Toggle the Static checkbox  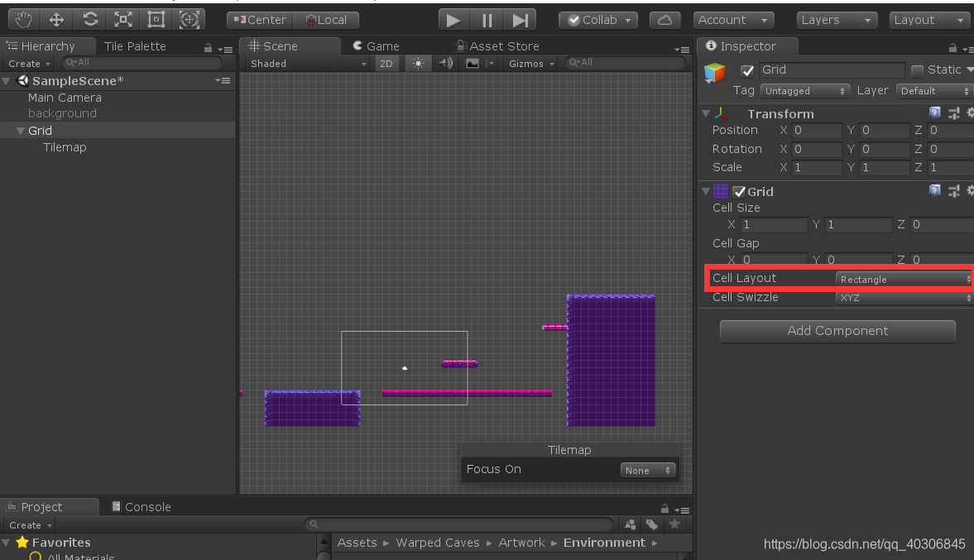click(917, 70)
